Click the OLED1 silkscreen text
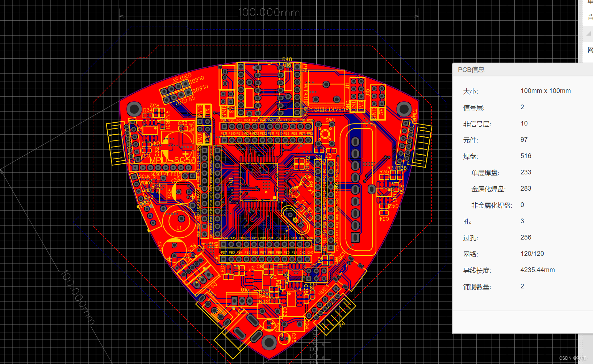The height and width of the screenshot is (364, 593). click(198, 79)
